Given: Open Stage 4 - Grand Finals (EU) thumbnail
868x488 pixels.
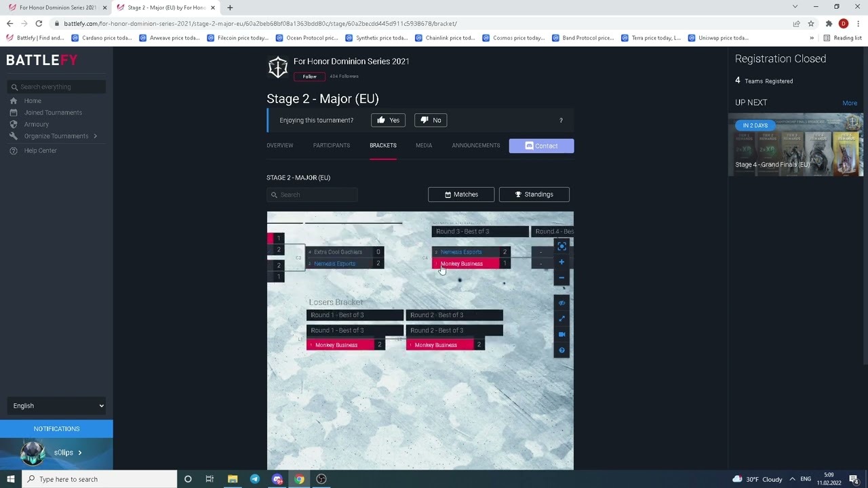Looking at the screenshot, I should (x=796, y=145).
